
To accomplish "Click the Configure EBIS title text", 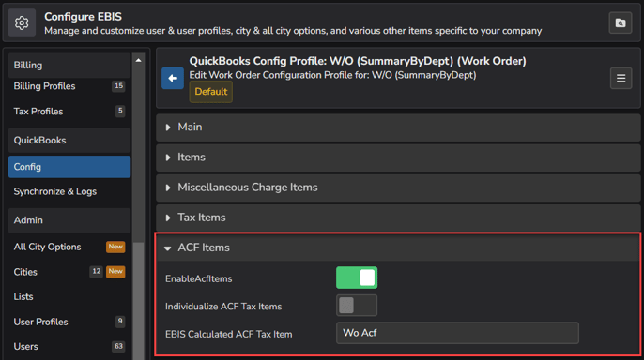I will [x=83, y=17].
